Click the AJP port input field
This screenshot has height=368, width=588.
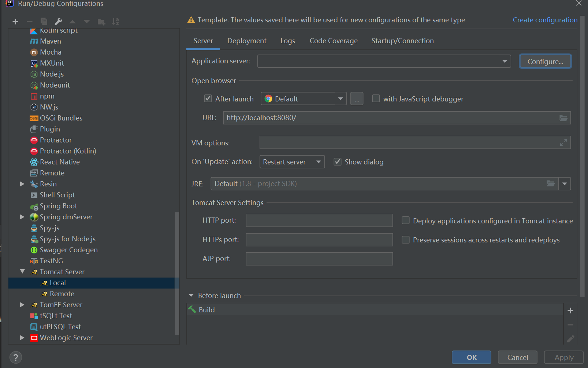point(319,259)
